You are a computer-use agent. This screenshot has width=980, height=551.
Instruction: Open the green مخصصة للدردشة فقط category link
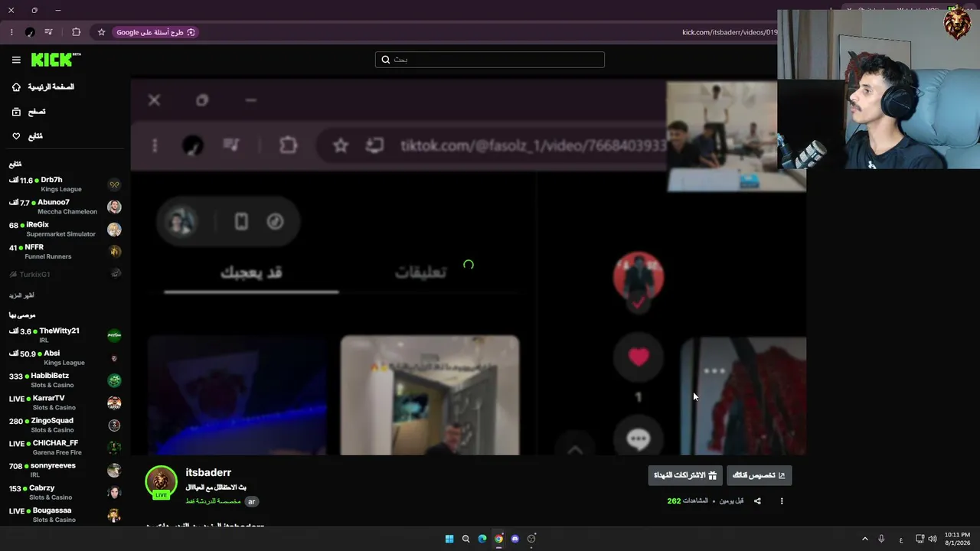(213, 501)
